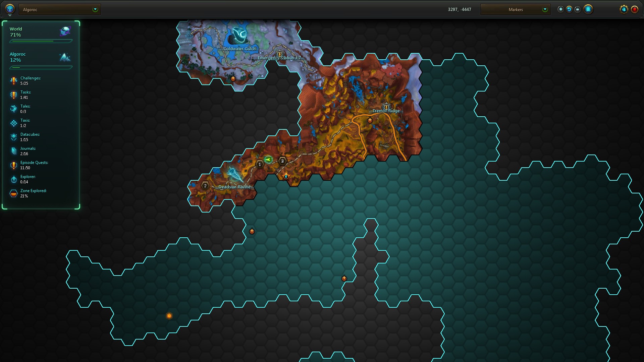Click the flame marker below Coldwater Gulch
This screenshot has height=362, width=644.
[233, 78]
